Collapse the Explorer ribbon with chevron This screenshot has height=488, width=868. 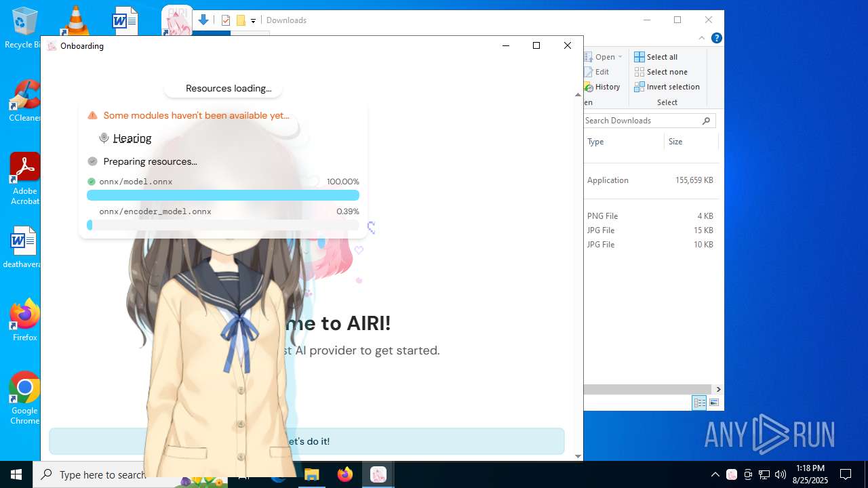pyautogui.click(x=702, y=38)
